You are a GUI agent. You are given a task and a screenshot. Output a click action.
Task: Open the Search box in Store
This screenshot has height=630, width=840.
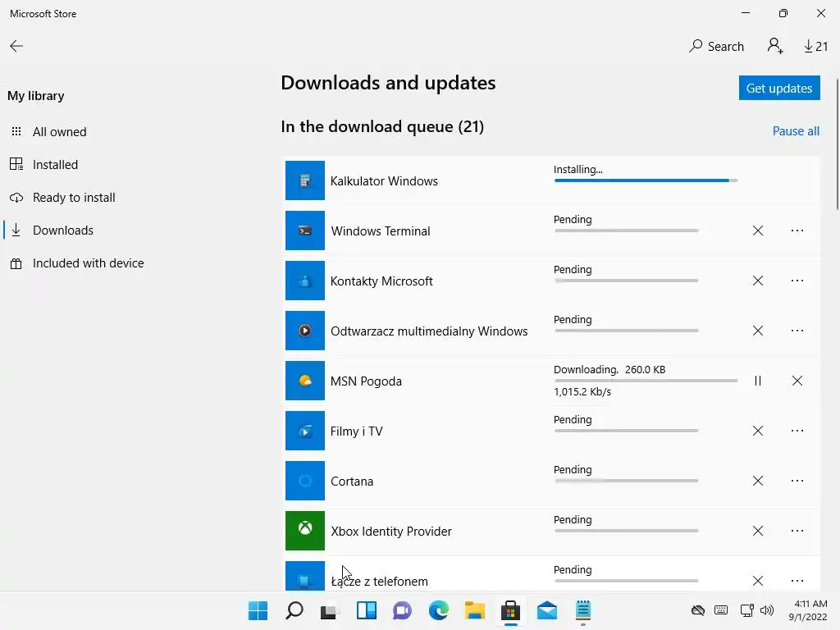coord(716,47)
